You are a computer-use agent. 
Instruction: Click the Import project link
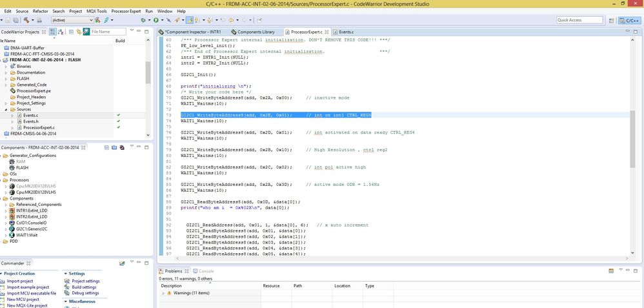(x=19, y=281)
